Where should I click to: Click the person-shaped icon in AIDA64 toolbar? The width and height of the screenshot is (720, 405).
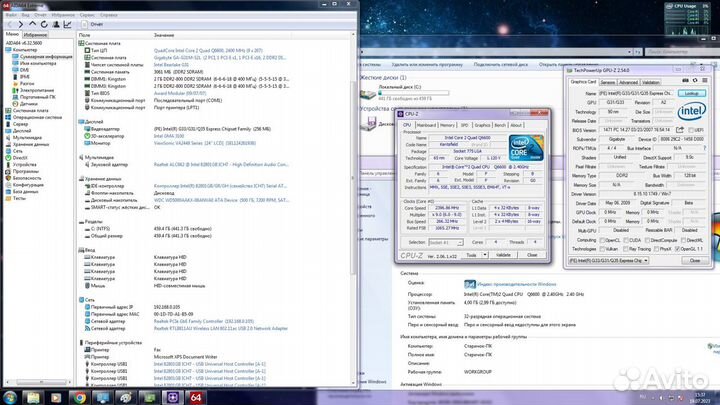[56, 24]
